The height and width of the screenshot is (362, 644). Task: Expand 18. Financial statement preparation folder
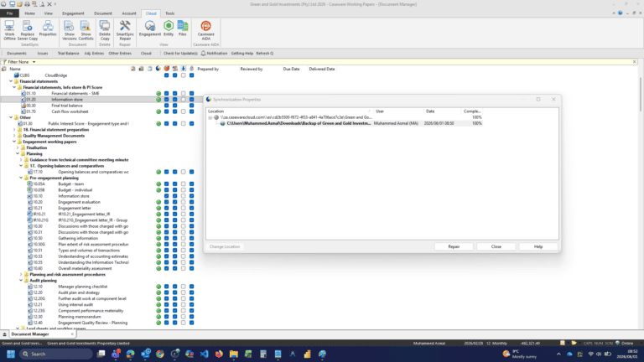coord(14,130)
